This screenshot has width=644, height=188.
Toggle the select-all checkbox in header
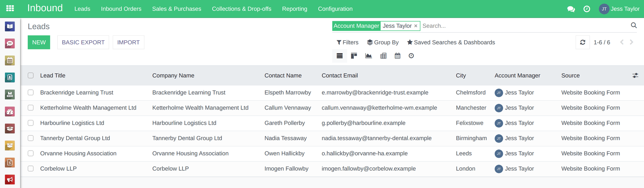click(x=31, y=75)
